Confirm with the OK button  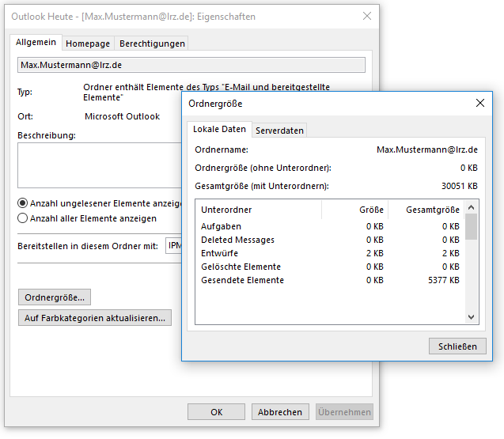coord(216,412)
